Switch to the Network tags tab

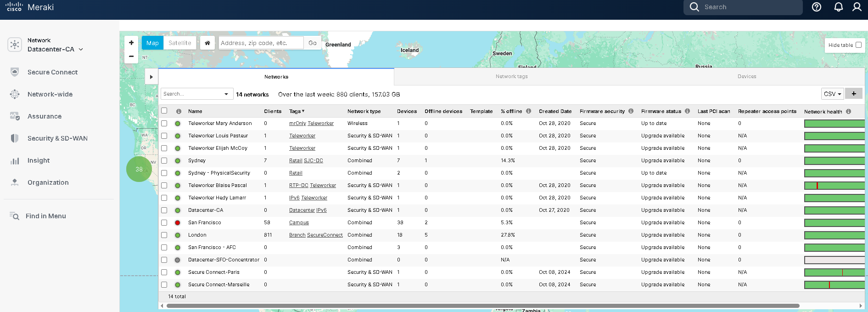[512, 77]
